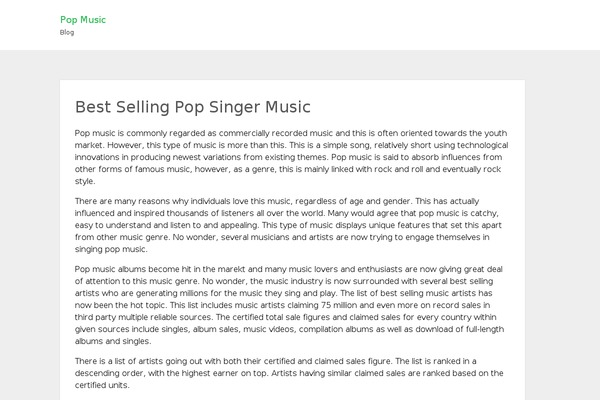
Task: Click the phrase singing pop music in second paragraph
Action: point(110,249)
